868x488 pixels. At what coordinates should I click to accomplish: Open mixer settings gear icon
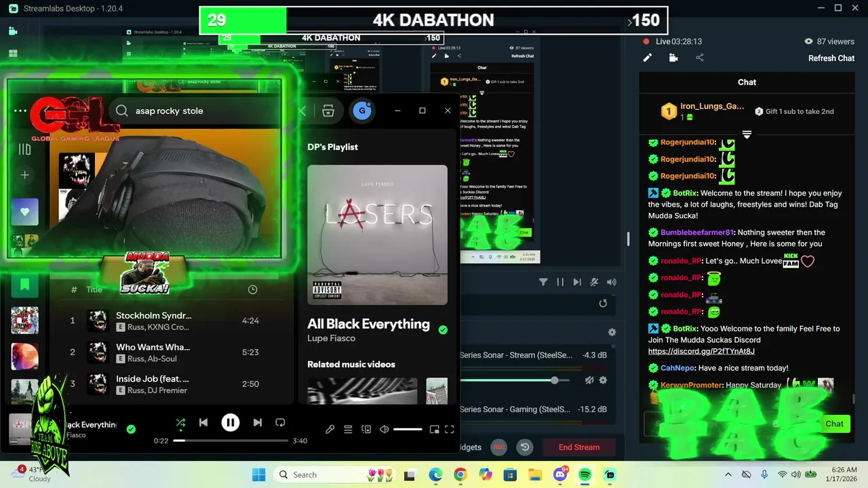coord(612,332)
